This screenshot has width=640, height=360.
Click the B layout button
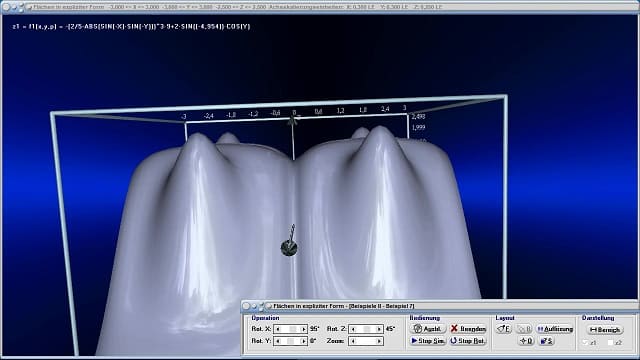524,329
